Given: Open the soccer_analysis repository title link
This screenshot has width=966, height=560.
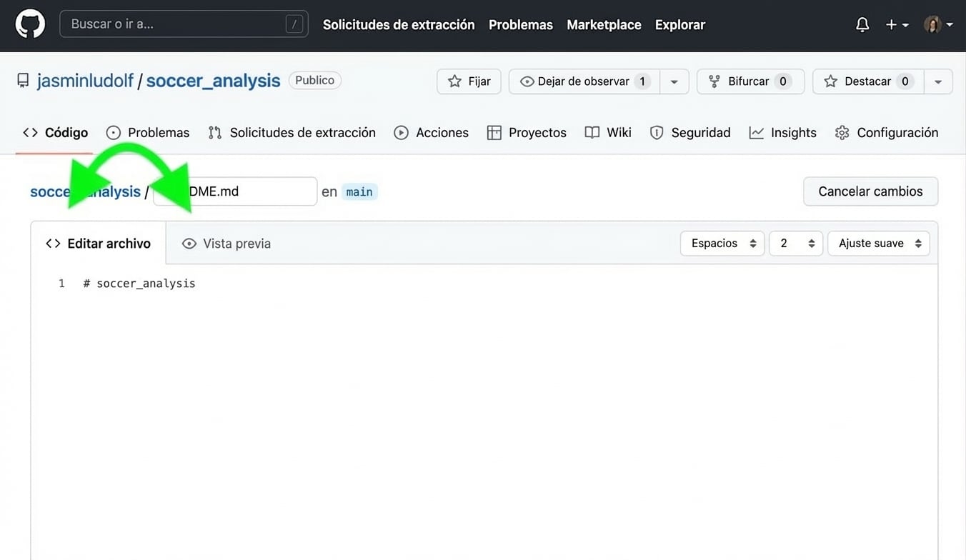Looking at the screenshot, I should click(213, 81).
